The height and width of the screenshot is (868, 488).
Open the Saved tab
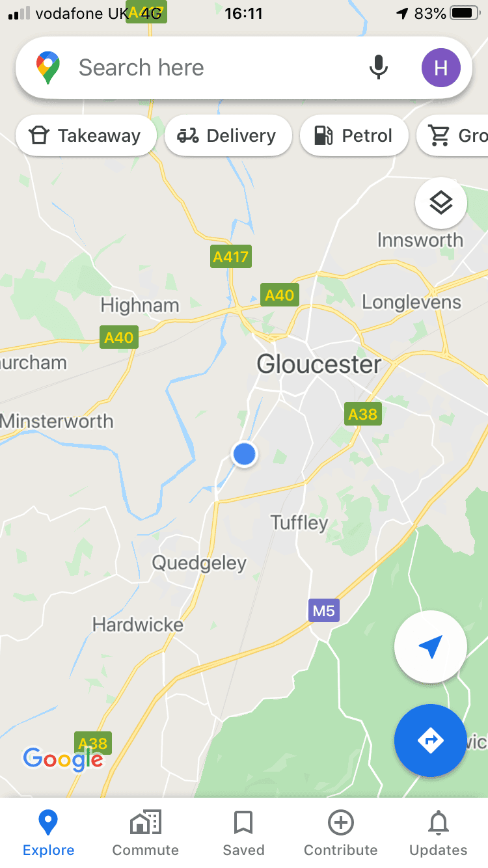click(x=243, y=833)
